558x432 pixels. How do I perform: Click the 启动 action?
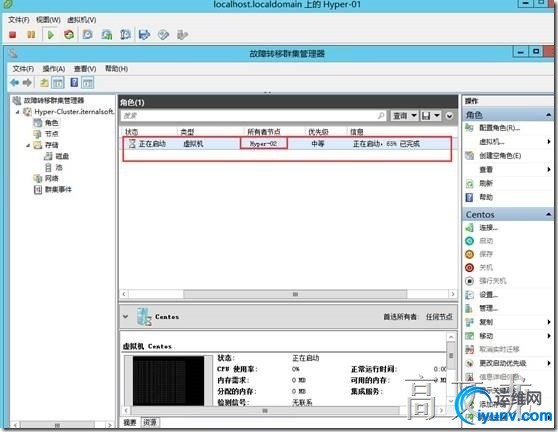click(x=485, y=241)
